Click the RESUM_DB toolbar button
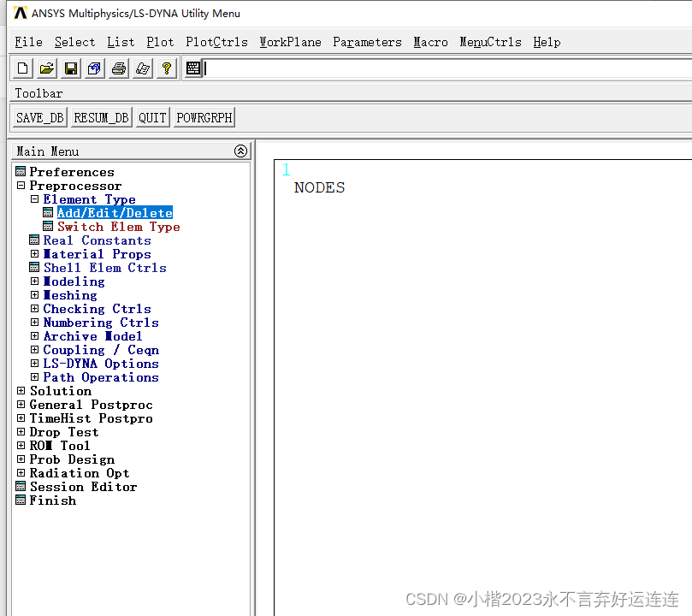Viewport: 692px width, 616px height. pyautogui.click(x=101, y=118)
